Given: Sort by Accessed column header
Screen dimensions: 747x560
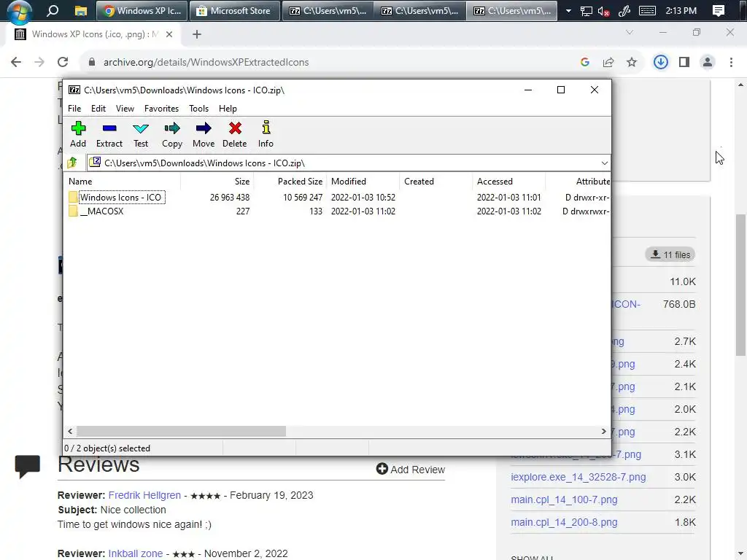Looking at the screenshot, I should click(508, 182).
